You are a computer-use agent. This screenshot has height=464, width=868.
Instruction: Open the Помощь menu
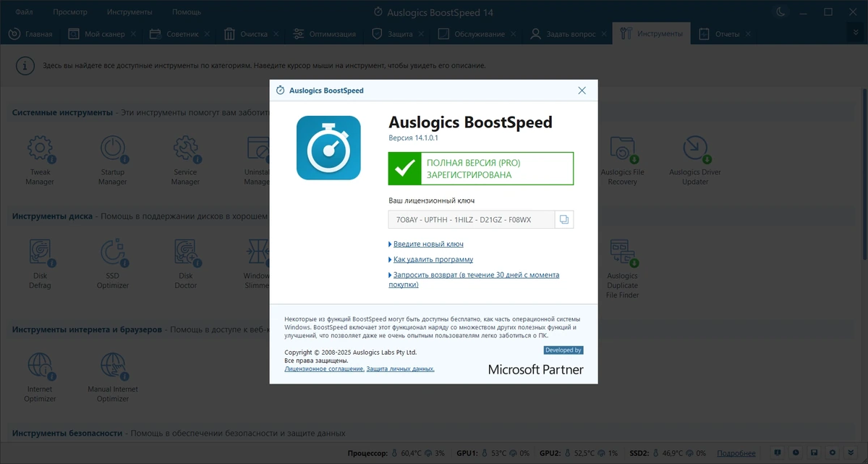tap(187, 12)
